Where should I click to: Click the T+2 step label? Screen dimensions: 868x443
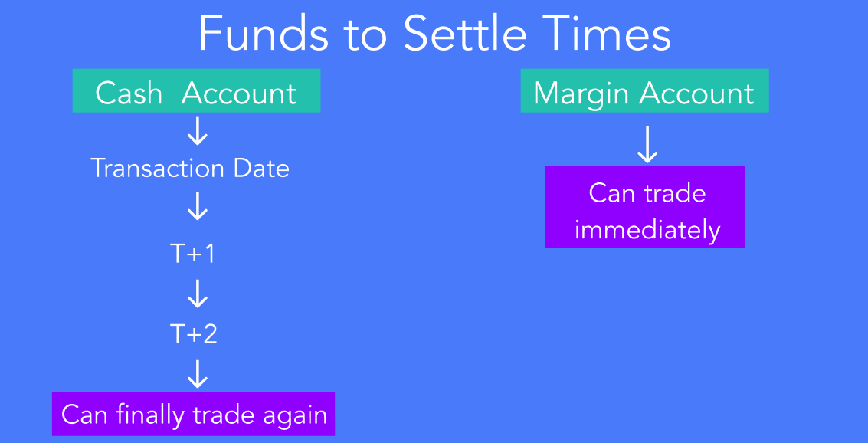tap(193, 334)
